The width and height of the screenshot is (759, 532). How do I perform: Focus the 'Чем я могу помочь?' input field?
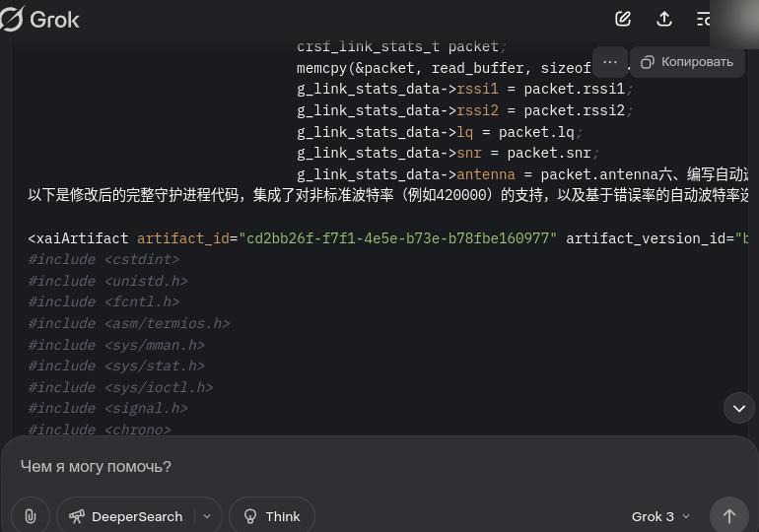[379, 466]
